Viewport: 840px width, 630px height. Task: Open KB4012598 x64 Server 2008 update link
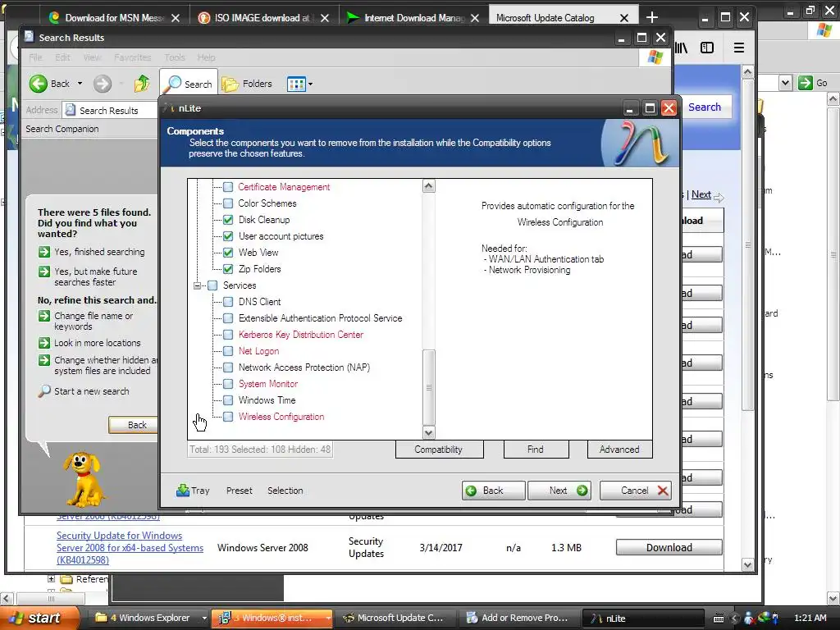coord(130,547)
